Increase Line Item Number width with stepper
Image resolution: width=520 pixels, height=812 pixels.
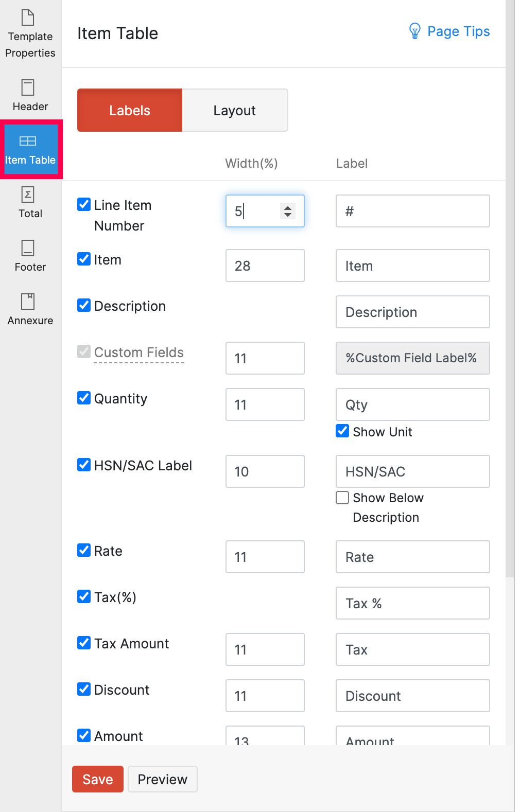coord(288,207)
